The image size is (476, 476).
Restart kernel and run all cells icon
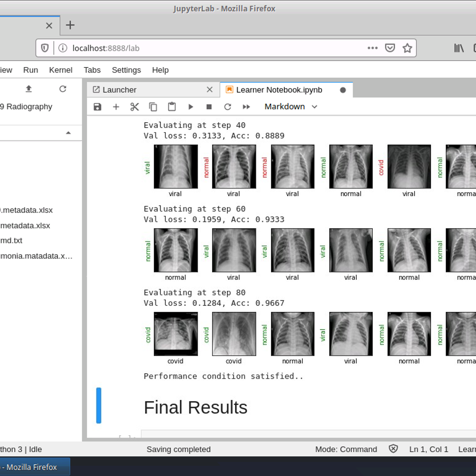click(x=246, y=107)
